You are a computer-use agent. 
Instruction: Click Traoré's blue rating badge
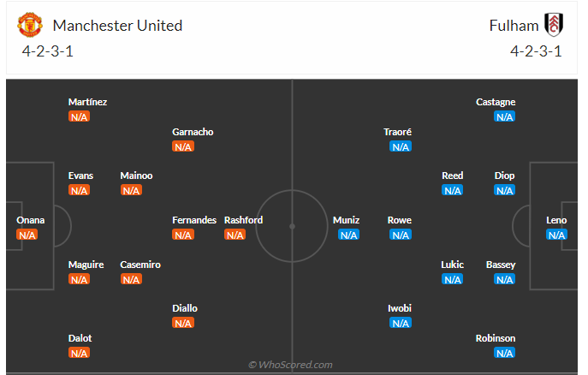pos(401,146)
